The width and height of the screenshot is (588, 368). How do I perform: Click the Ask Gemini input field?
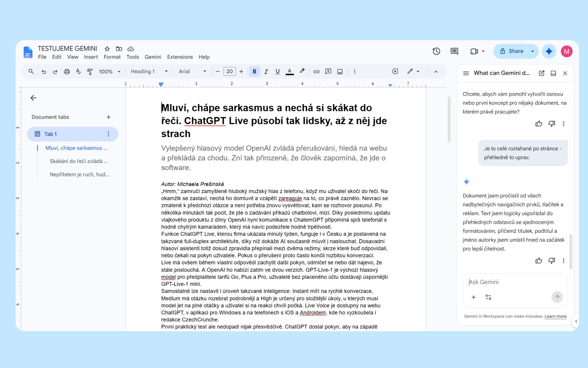pos(515,282)
